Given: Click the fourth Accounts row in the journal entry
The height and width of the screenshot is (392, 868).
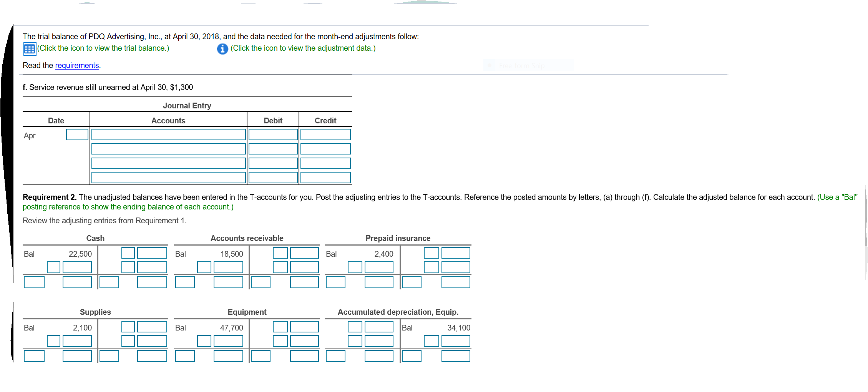Looking at the screenshot, I should pos(168,177).
